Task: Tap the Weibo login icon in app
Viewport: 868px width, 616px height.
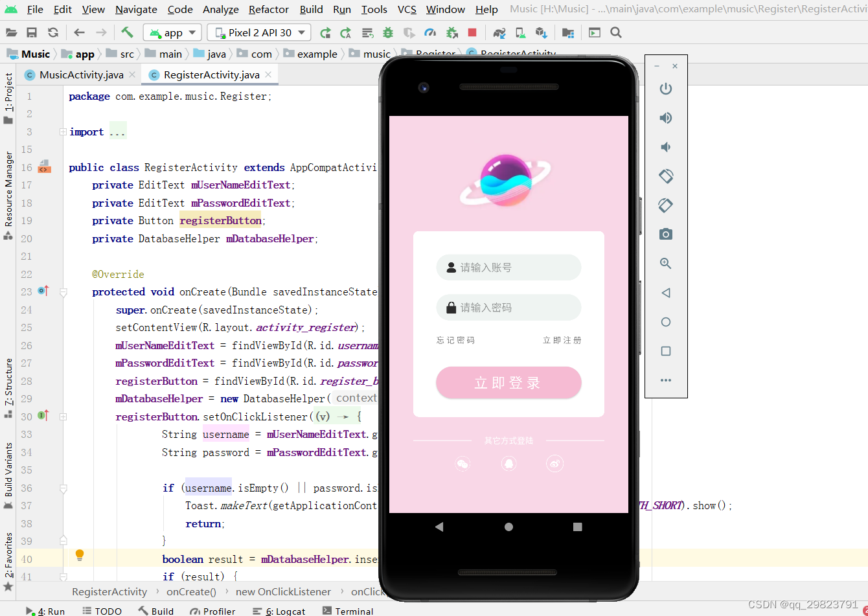Action: (x=555, y=464)
